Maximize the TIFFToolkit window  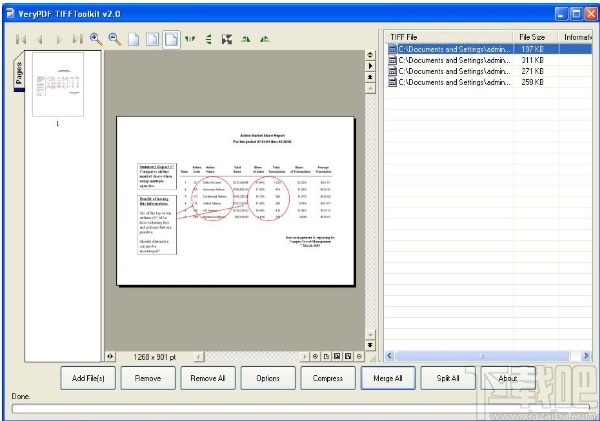576,14
